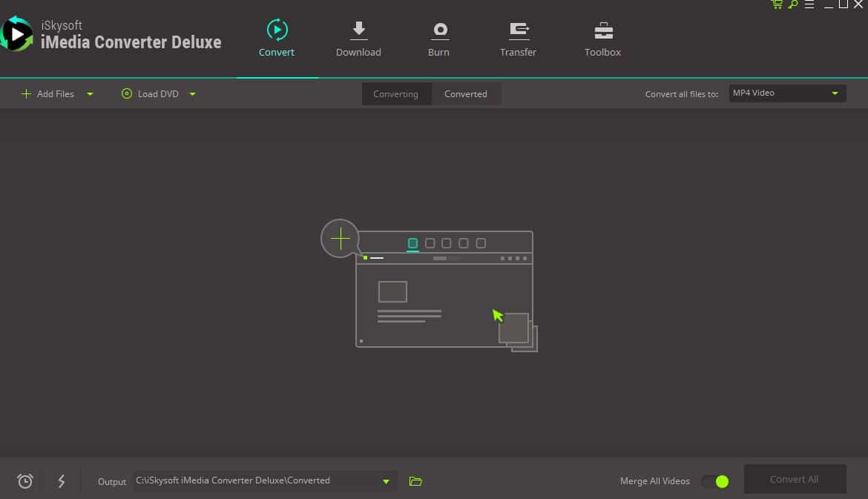Toggle the Merge All Videos switch
The width and height of the screenshot is (868, 499).
(714, 481)
